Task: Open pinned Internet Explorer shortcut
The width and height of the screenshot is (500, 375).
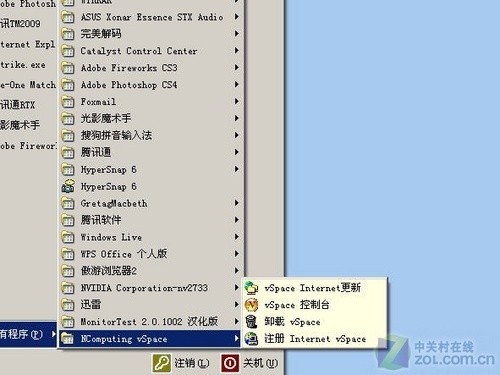Action: (x=28, y=44)
